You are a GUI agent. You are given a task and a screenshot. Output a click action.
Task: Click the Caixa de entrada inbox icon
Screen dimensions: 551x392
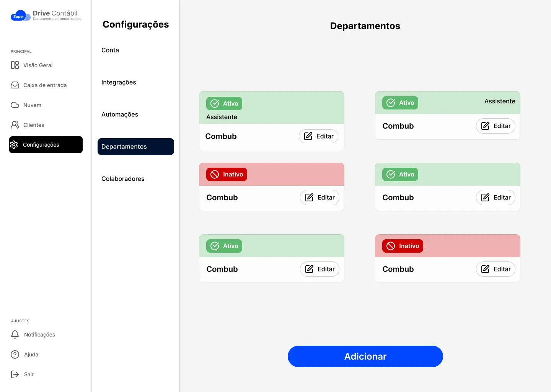pos(15,85)
